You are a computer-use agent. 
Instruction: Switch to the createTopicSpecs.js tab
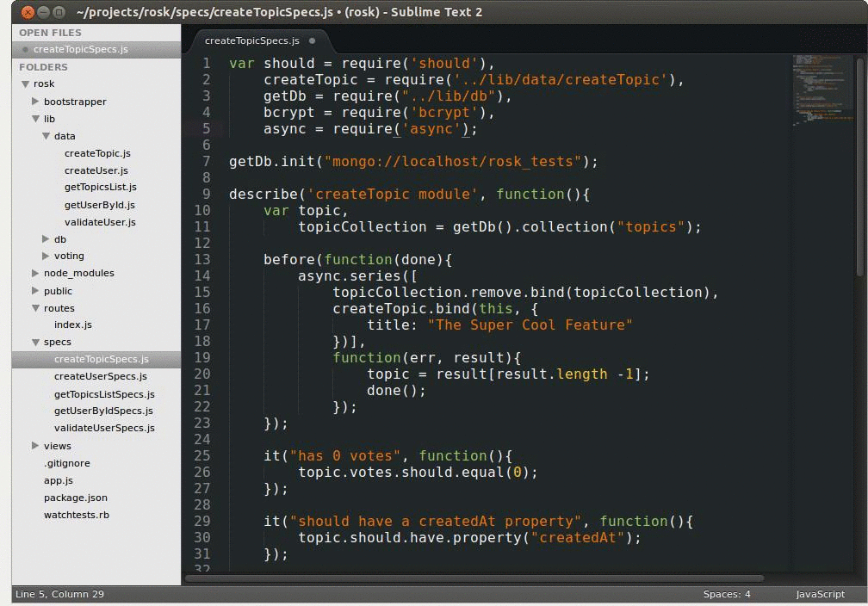pyautogui.click(x=251, y=40)
